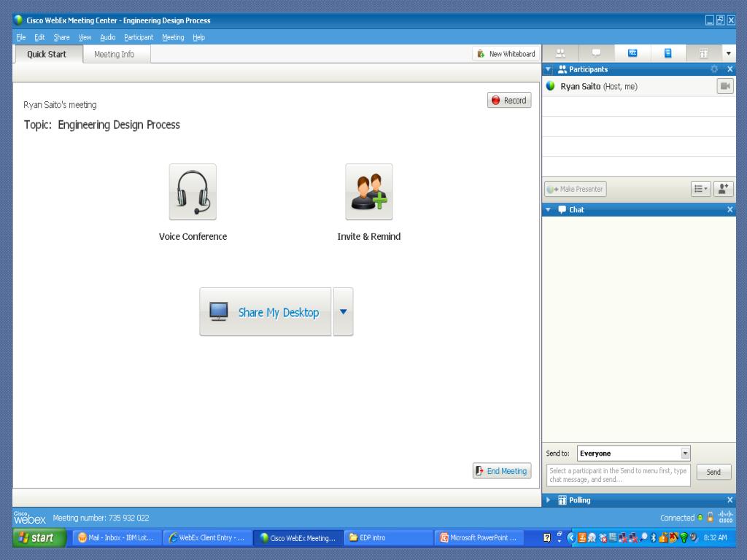This screenshot has width=747, height=560.
Task: Open Invite & Remind icon
Action: pyautogui.click(x=369, y=192)
